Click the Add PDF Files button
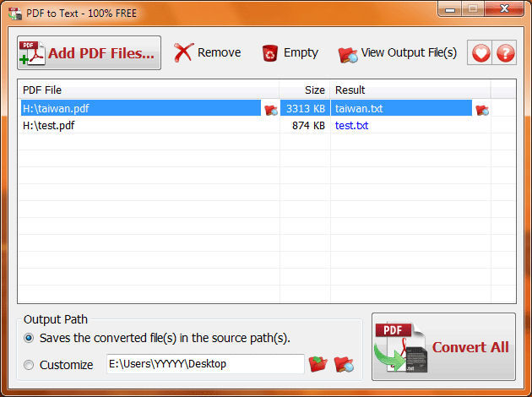The image size is (532, 397). pos(89,53)
